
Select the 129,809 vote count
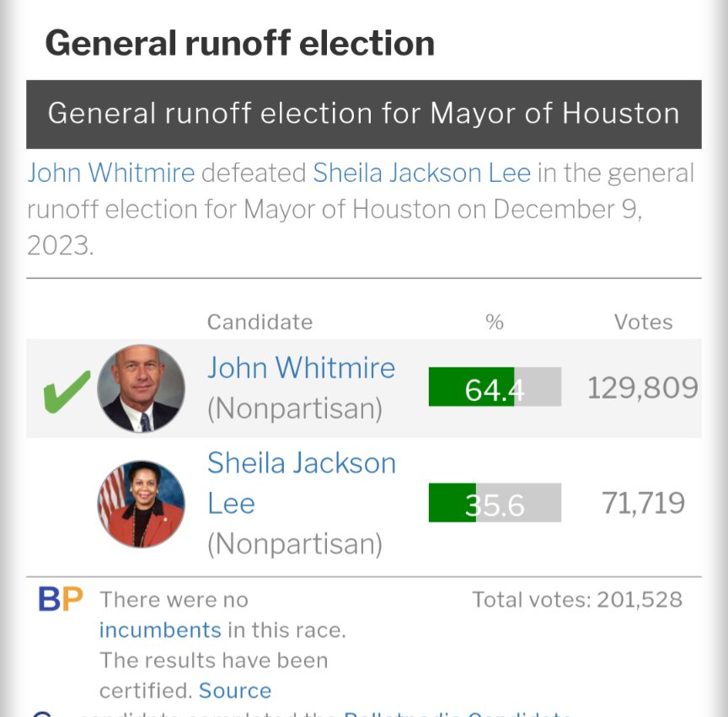point(643,388)
